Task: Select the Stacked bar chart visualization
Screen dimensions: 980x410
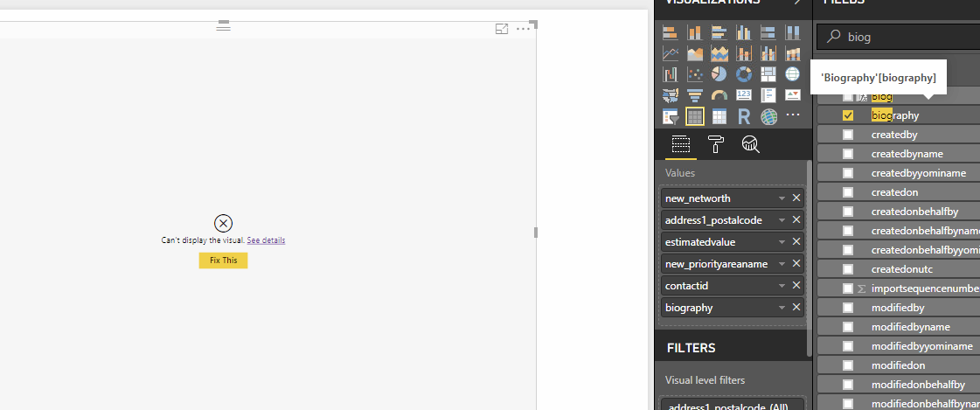Action: tap(670, 32)
